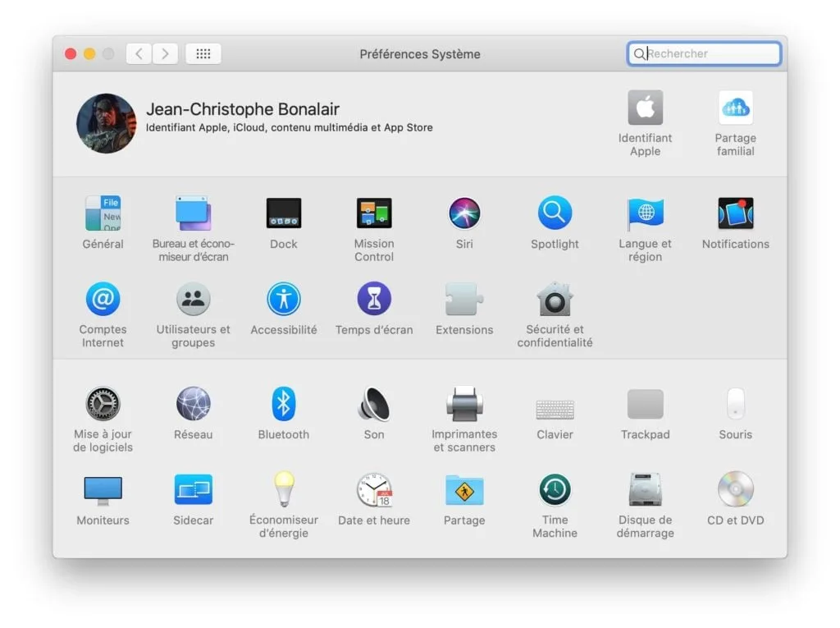This screenshot has height=628, width=840.
Task: Switch to grid view of all preferences
Action: click(203, 53)
